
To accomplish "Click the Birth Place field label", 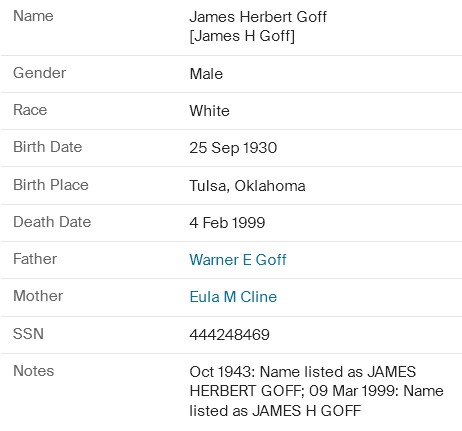I will [x=51, y=185].
